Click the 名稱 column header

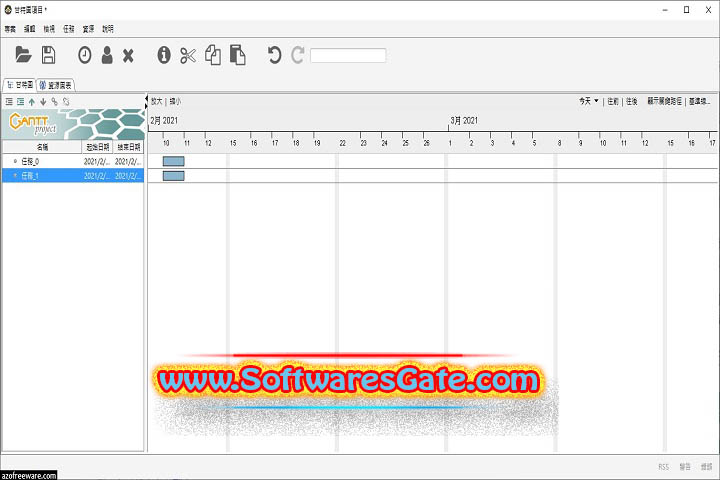42,147
